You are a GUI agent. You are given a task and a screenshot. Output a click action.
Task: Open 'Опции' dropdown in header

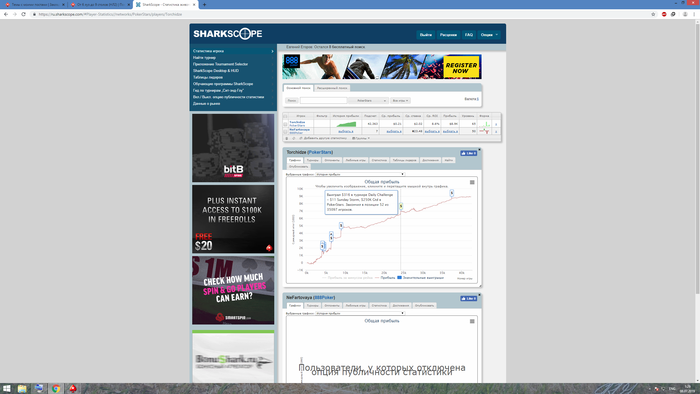point(489,35)
